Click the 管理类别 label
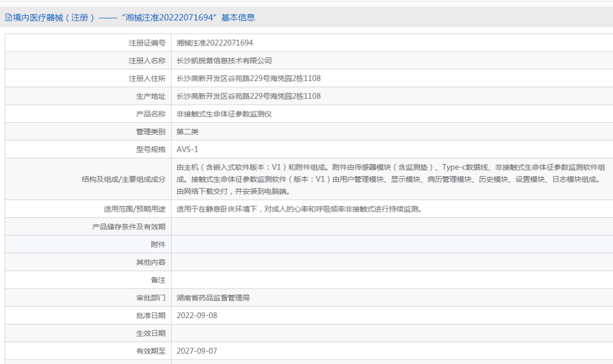The width and height of the screenshot is (613, 364). coord(151,132)
